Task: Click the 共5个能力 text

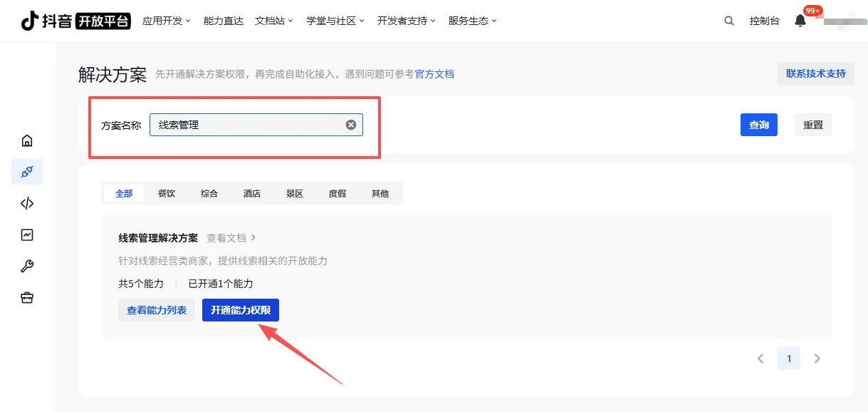Action: [x=141, y=284]
